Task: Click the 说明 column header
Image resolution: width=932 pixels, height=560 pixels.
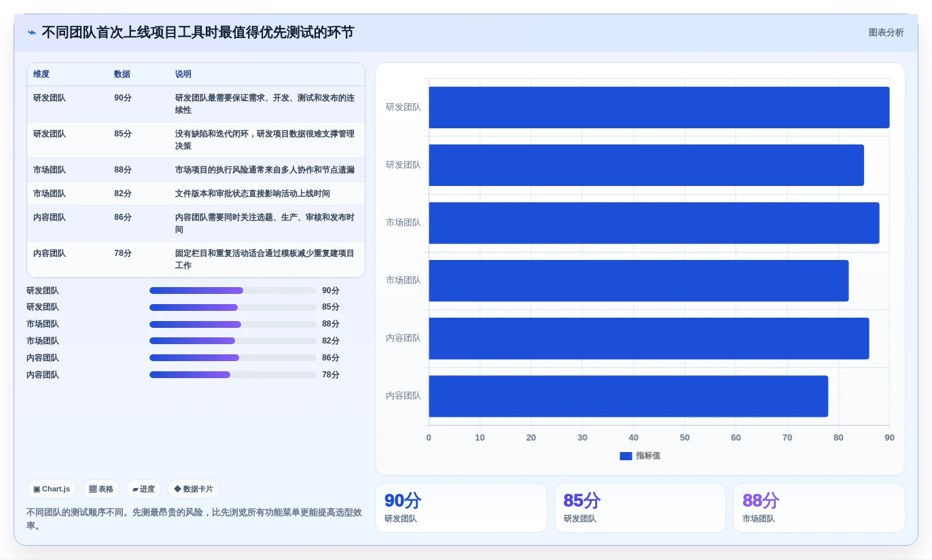Action: 183,75
